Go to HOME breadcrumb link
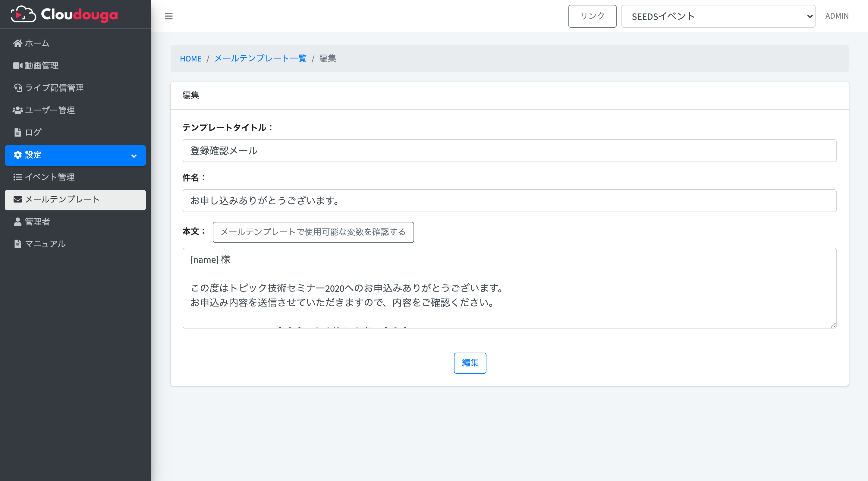Viewport: 868px width, 481px height. pos(190,58)
